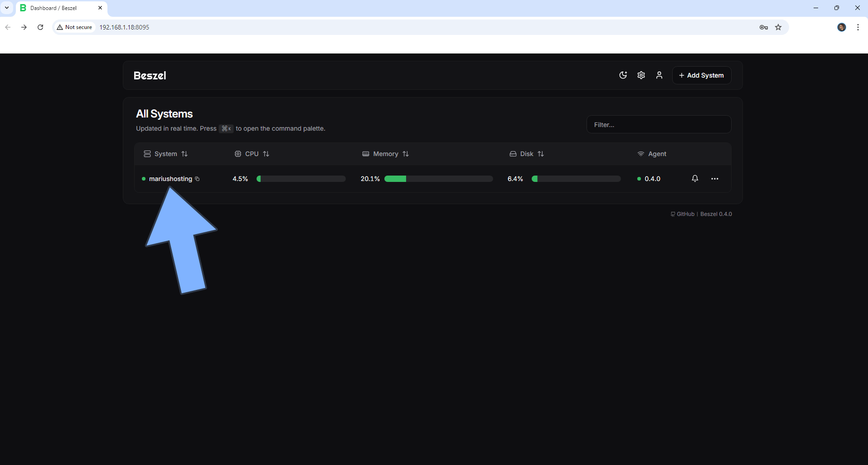Viewport: 868px width, 465px height.
Task: Toggle dark/light theme moon icon
Action: tap(623, 75)
